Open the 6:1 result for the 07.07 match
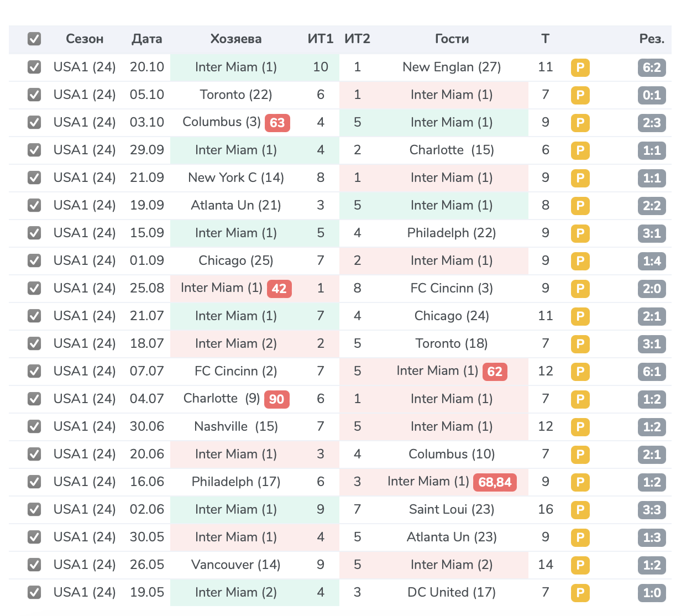The image size is (681, 616). (652, 372)
